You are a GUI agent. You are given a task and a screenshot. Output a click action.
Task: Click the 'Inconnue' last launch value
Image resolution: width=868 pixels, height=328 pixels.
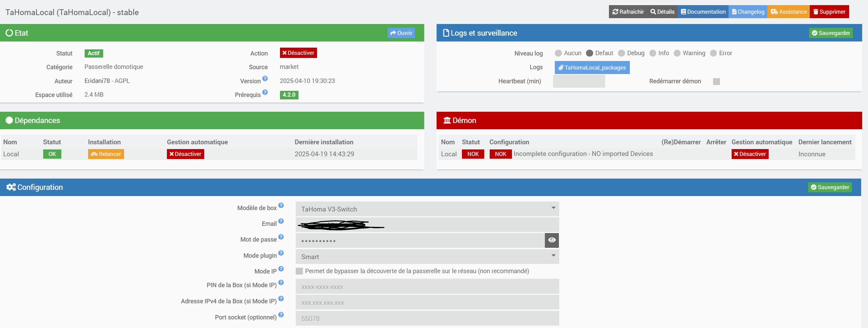click(x=812, y=154)
